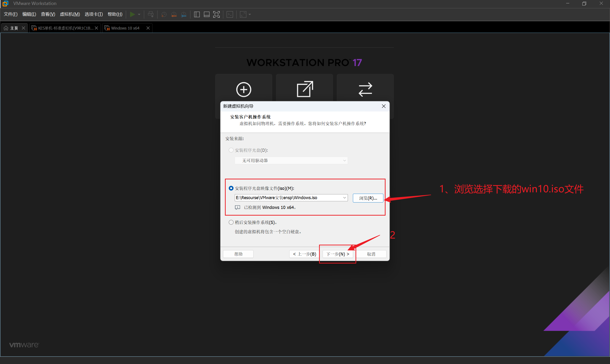610x364 pixels.
Task: Open the snapshot manager wrench icon
Action: click(183, 15)
